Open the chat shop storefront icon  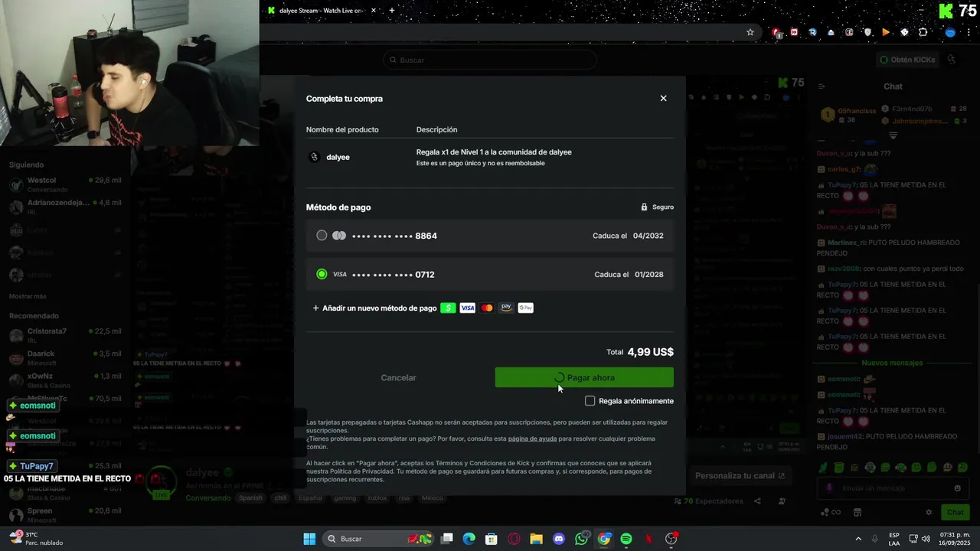point(857,512)
